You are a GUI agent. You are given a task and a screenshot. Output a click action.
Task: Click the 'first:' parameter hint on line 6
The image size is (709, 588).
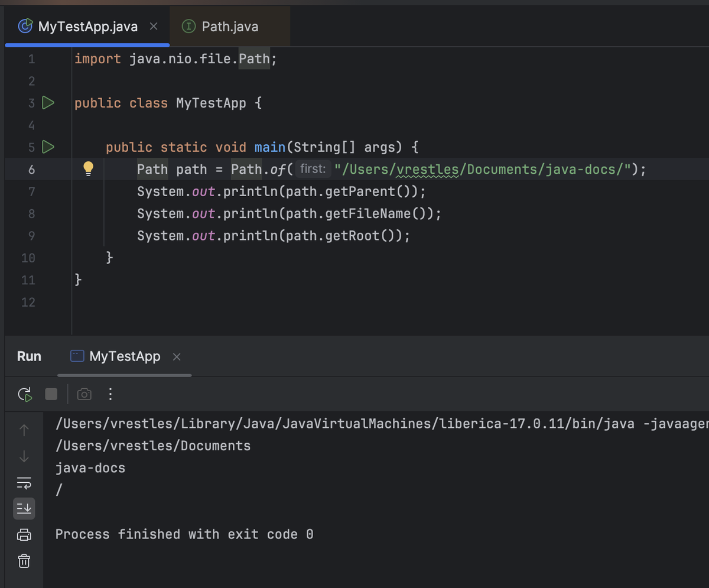[313, 170]
